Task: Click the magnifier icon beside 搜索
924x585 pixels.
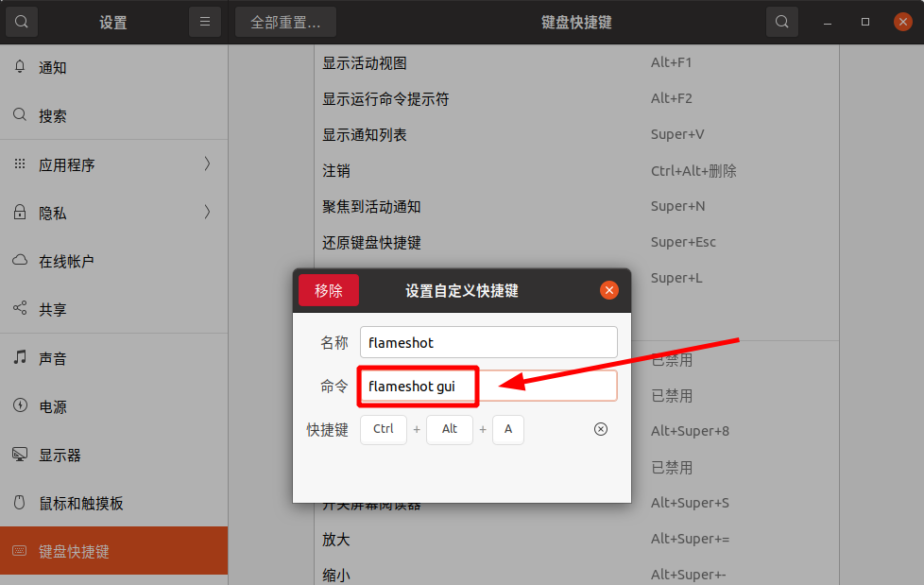Action: tap(20, 114)
